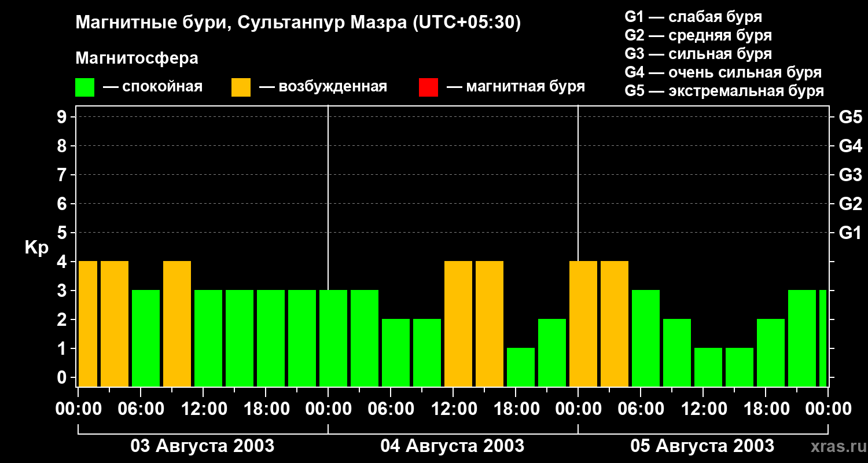This screenshot has width=868, height=463.
Task: Click the «06:00» tick label above 05 Августа
Action: 641,409
